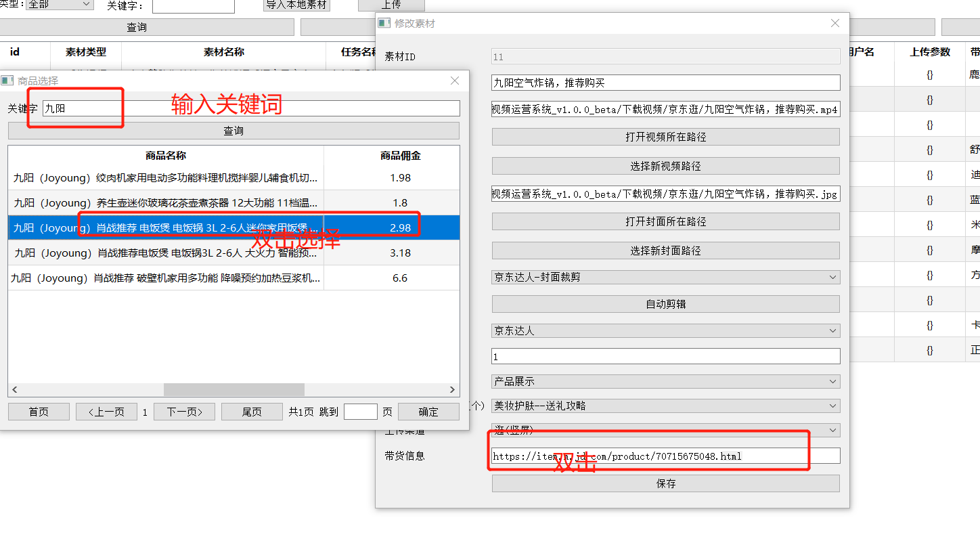Open the 上传渠道 dropdown showing 逛(竖屏)
This screenshot has height=543, width=980.
(666, 430)
